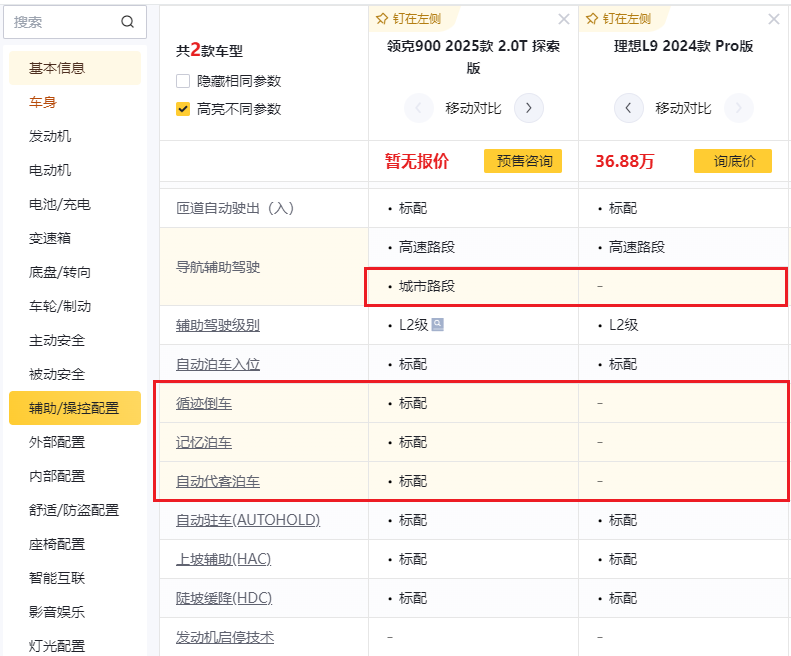
Task: Click 预售咨询 button for 领克900
Action: [x=523, y=161]
